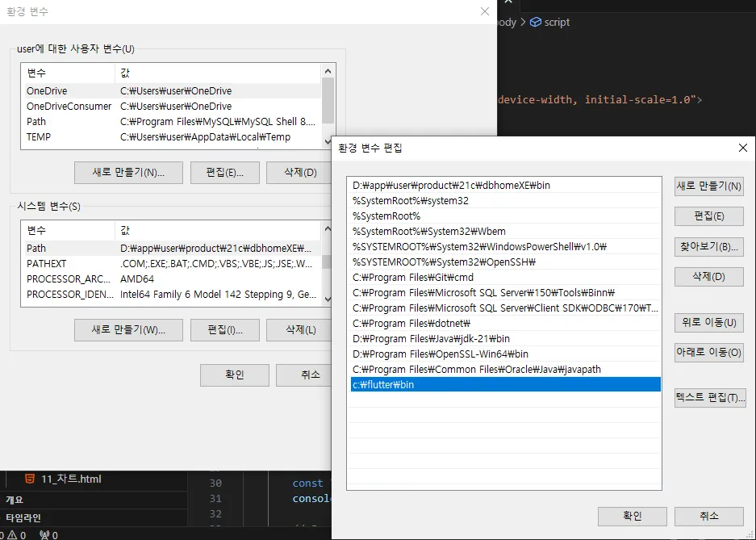The width and height of the screenshot is (756, 540).
Task: Click script breadcrumb in VS Code
Action: [x=557, y=22]
